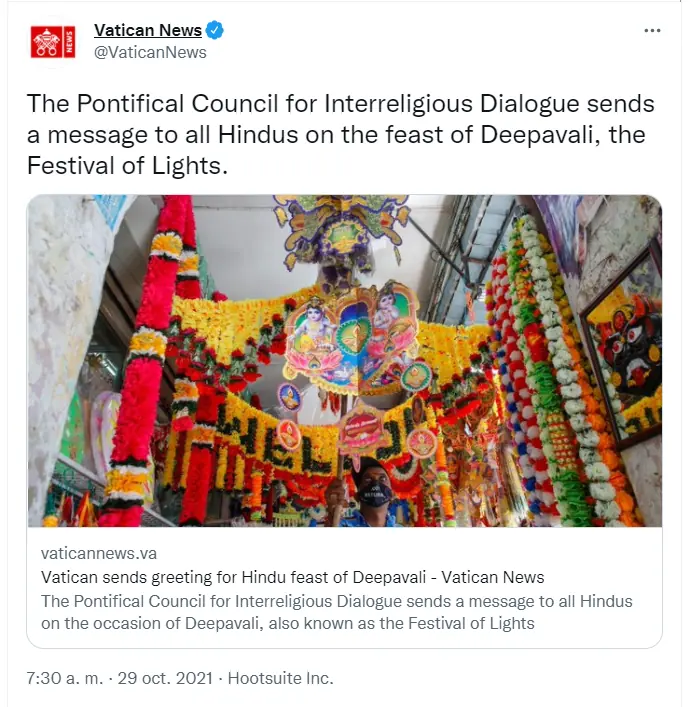Open headline 'Vatican sends greeting for Hindu feast'
Viewport: 694px width, 707px height.
293,577
